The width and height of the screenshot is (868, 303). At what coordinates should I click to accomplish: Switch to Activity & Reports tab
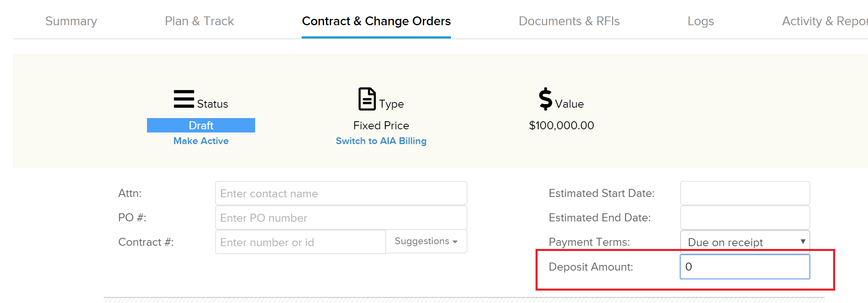tap(825, 21)
